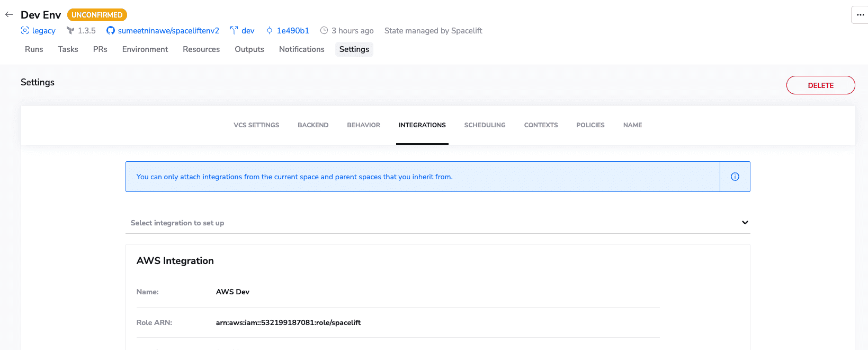Open the 1e490b1 commit link
The width and height of the screenshot is (868, 350).
click(293, 31)
